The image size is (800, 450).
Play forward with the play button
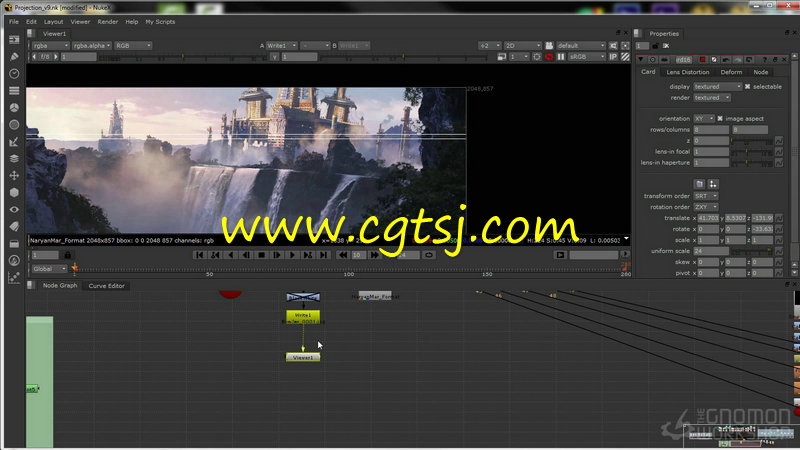[292, 255]
